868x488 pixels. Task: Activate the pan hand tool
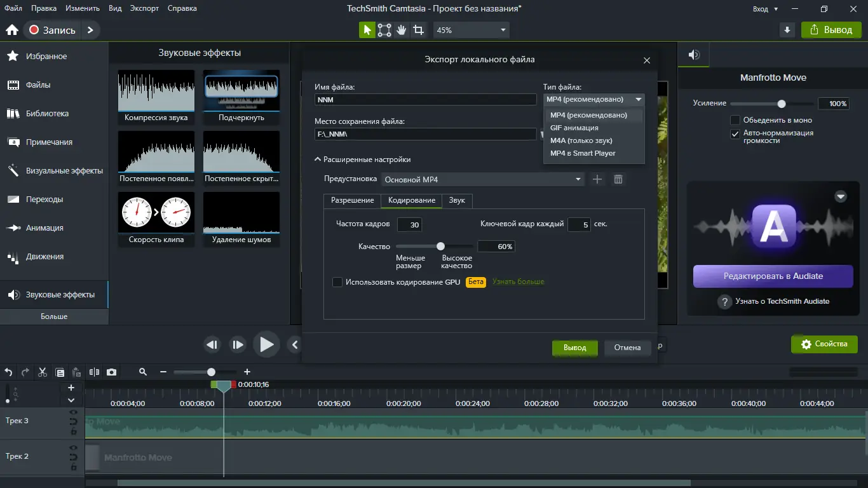coord(401,30)
